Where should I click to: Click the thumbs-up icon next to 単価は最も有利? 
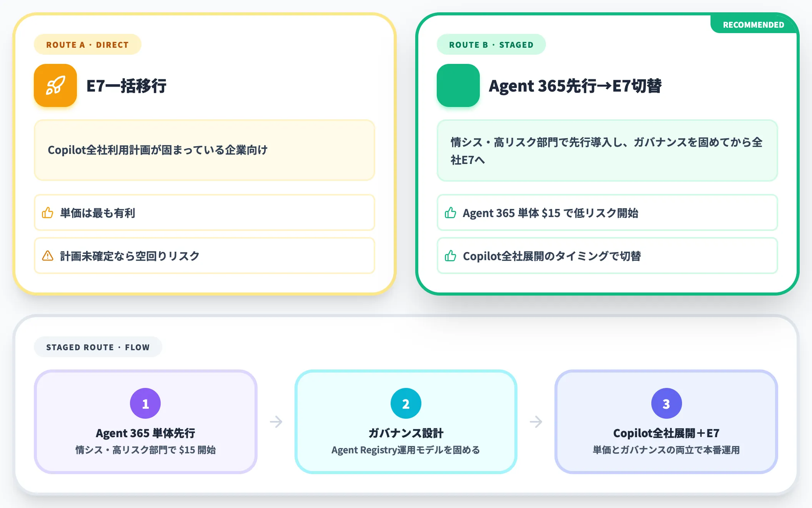[48, 212]
